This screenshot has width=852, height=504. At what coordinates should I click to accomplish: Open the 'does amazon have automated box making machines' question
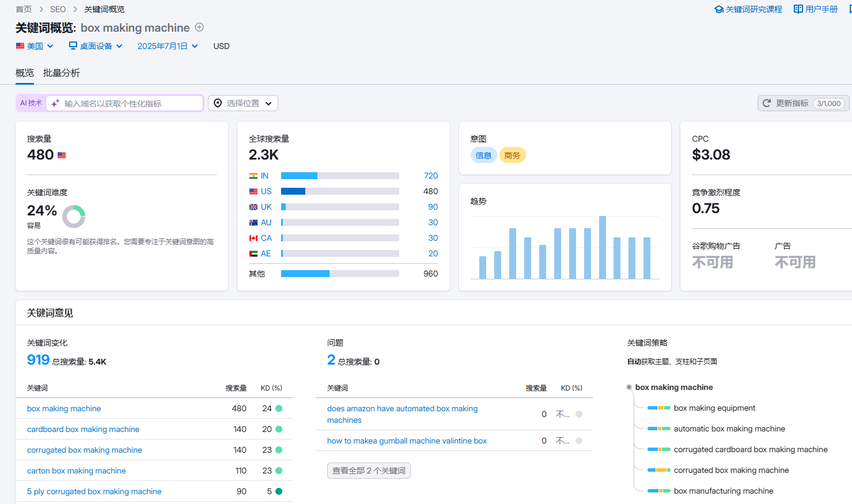(x=402, y=414)
